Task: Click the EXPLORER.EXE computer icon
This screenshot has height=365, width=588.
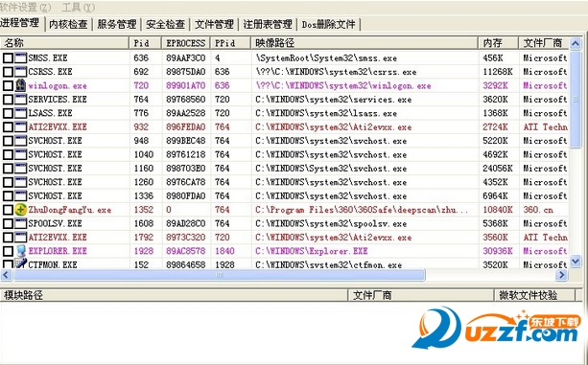Action: (x=21, y=251)
